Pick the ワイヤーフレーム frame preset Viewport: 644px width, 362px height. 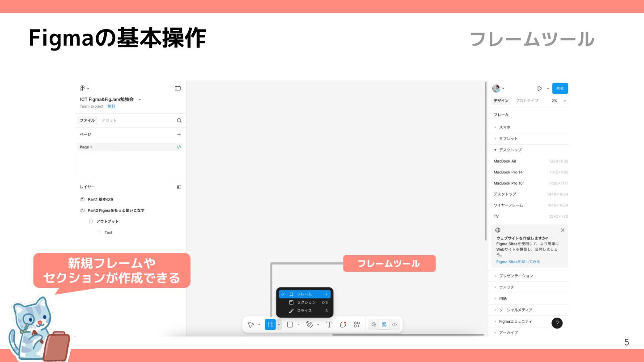530,205
